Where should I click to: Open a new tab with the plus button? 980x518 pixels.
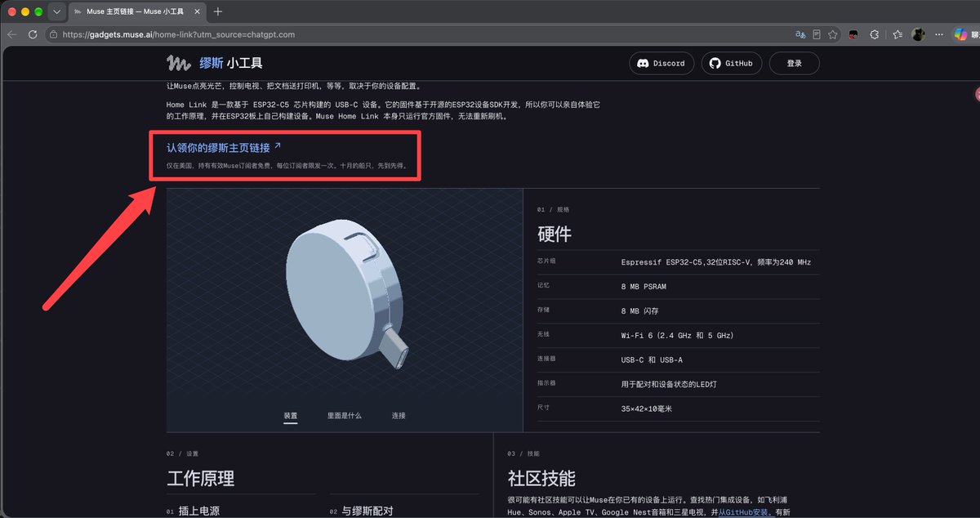218,11
